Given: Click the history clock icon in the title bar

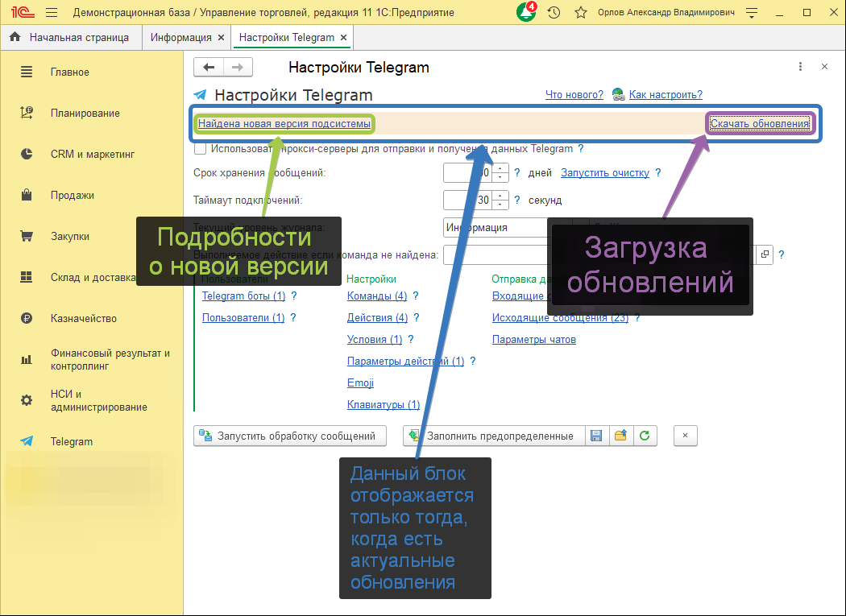Looking at the screenshot, I should 553,12.
